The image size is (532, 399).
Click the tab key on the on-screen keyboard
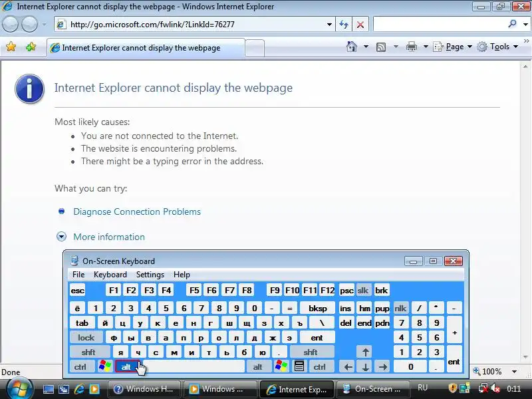[82, 323]
